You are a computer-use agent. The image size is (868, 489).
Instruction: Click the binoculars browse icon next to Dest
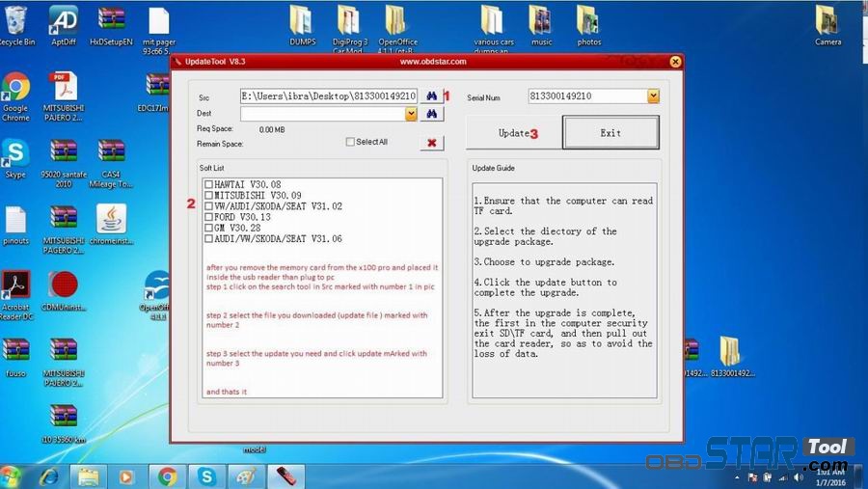coord(432,114)
